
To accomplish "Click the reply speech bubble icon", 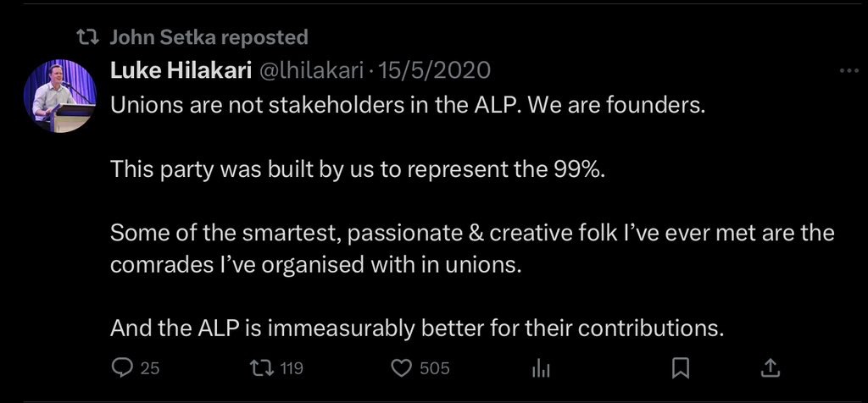I will tap(122, 368).
